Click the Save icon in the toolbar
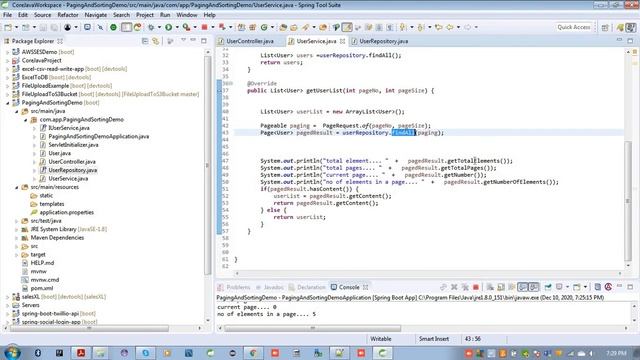 [44, 27]
